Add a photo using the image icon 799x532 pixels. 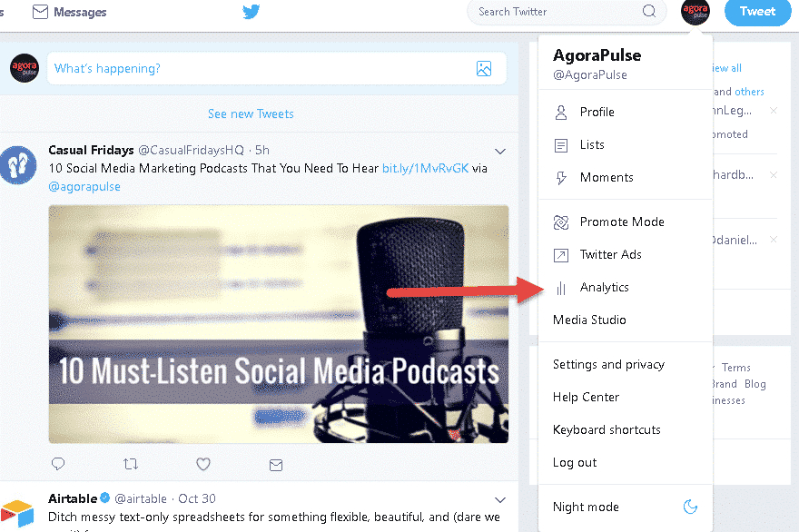484,68
